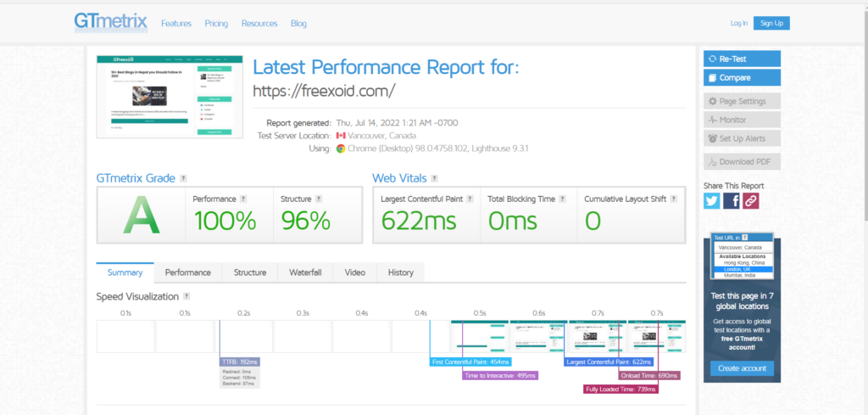Click the Create account button
Image resolution: width=868 pixels, height=415 pixels.
pos(742,368)
